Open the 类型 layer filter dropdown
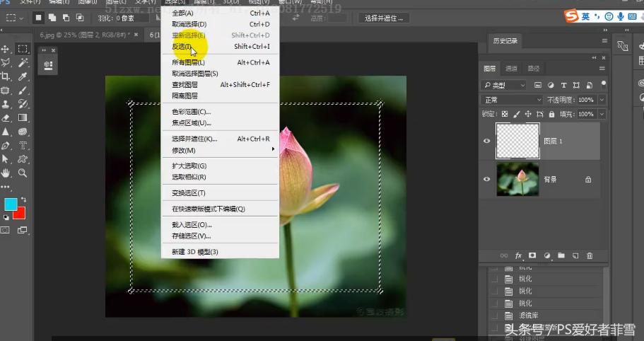Image resolution: width=644 pixels, height=341 pixels. click(503, 85)
